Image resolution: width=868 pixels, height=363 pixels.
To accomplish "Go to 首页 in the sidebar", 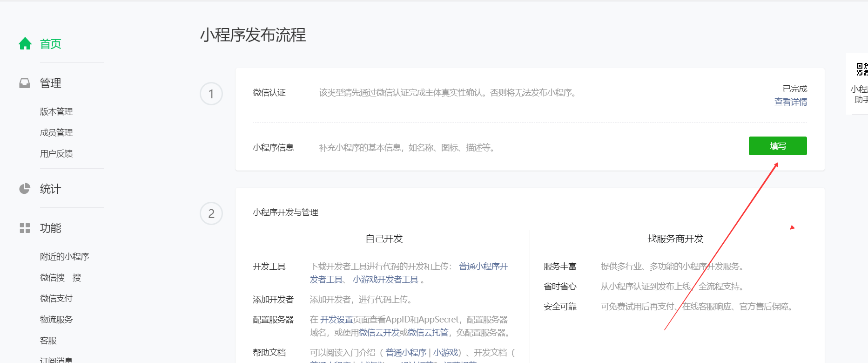I will [x=51, y=44].
